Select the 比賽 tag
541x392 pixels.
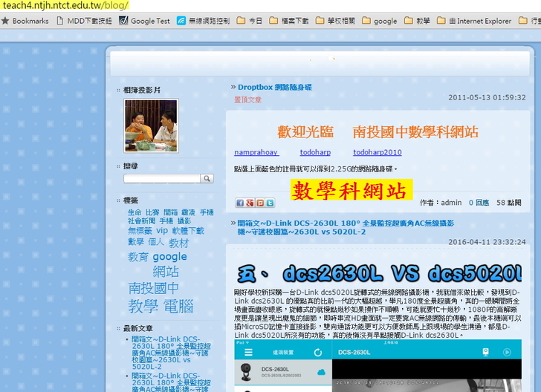pyautogui.click(x=152, y=212)
